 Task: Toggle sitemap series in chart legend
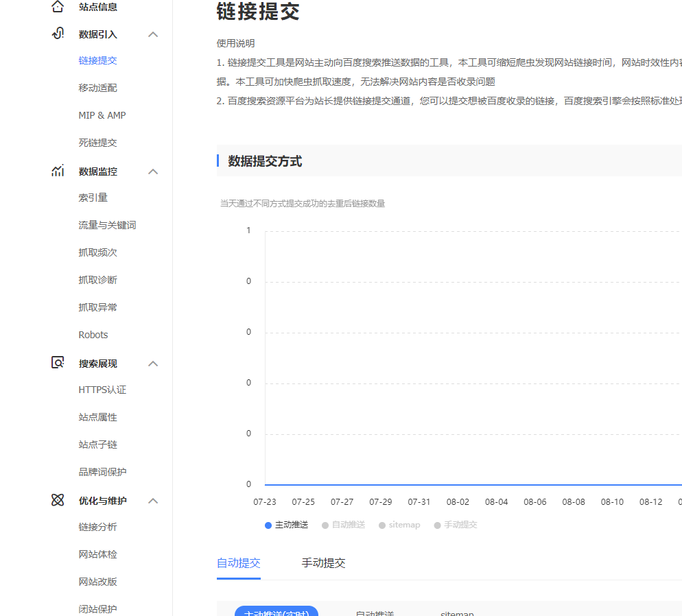point(399,525)
